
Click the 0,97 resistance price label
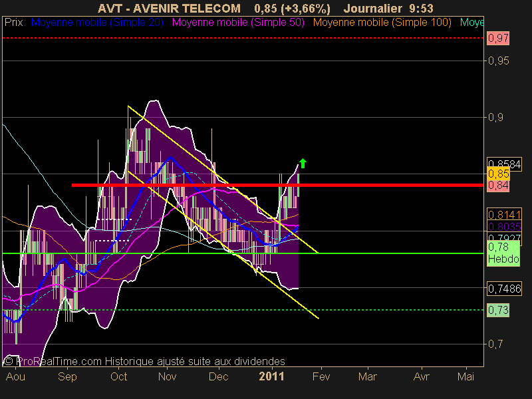(x=498, y=38)
